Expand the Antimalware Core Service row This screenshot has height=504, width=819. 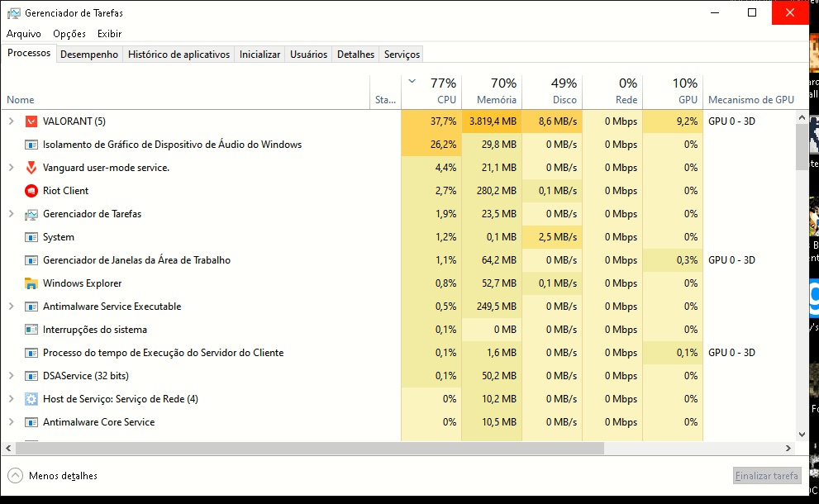(x=11, y=422)
